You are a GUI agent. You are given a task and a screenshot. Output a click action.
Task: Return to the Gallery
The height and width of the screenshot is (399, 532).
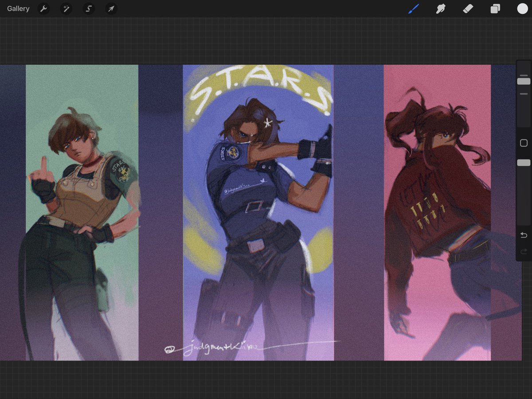point(18,8)
